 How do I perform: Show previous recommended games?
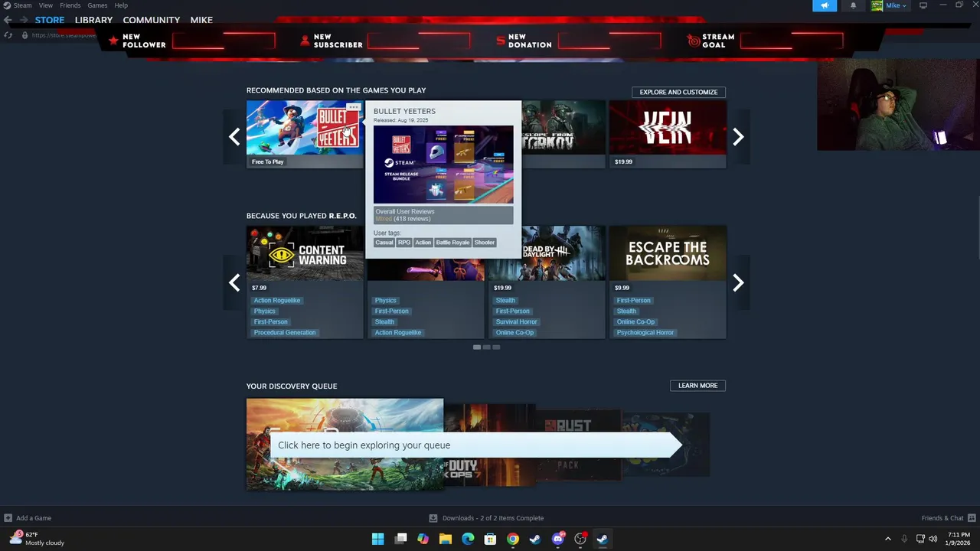[x=234, y=137]
